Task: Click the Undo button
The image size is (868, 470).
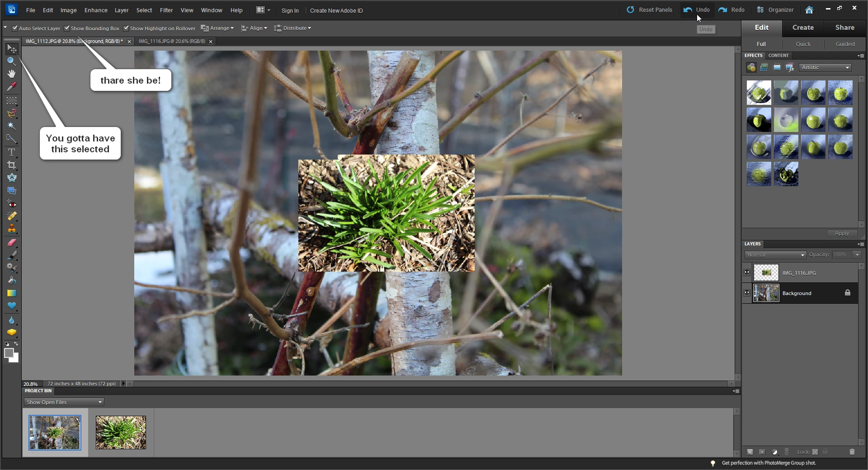Action: [697, 10]
